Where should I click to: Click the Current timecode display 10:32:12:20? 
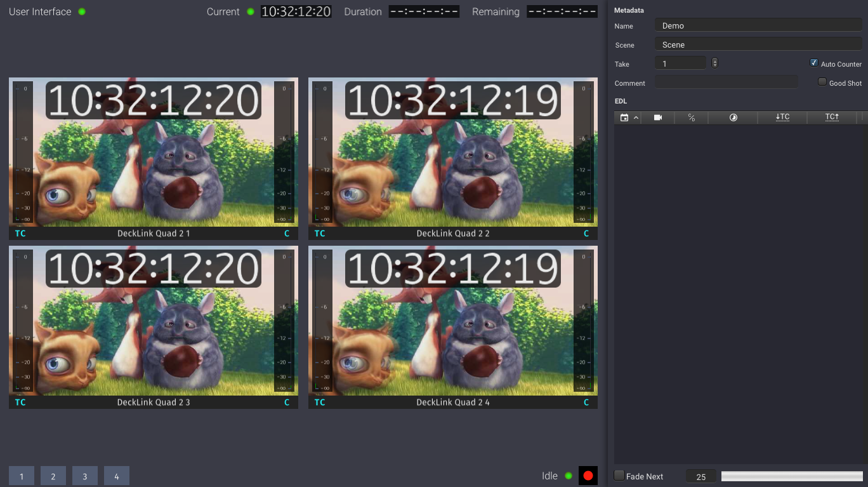pyautogui.click(x=296, y=11)
